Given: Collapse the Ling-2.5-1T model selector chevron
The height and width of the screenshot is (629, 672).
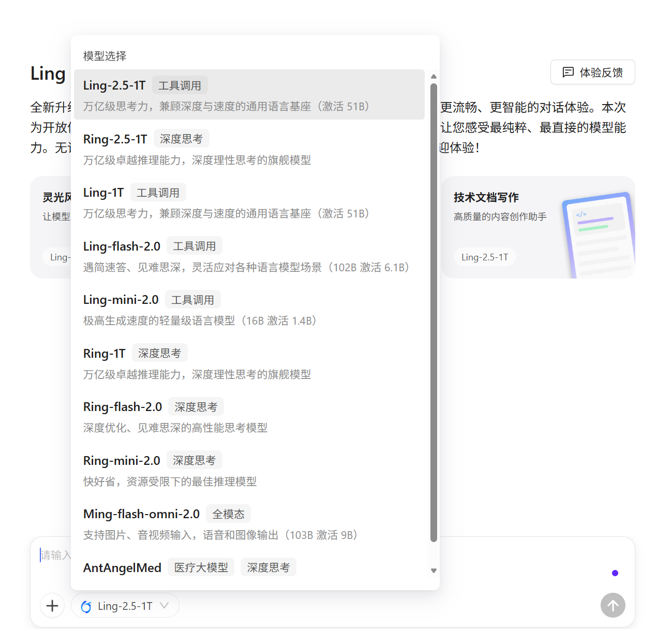Looking at the screenshot, I should tap(165, 605).
